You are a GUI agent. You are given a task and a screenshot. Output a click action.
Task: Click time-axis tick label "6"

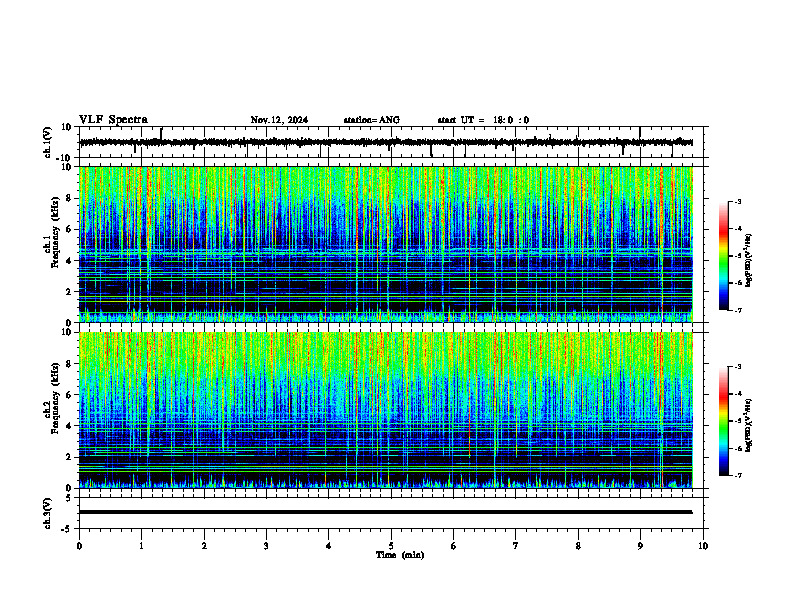[453, 546]
